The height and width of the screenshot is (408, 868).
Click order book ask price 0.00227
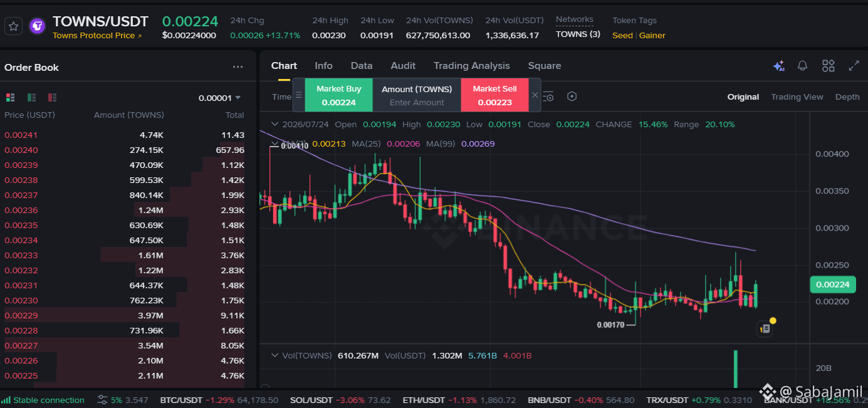pyautogui.click(x=21, y=345)
